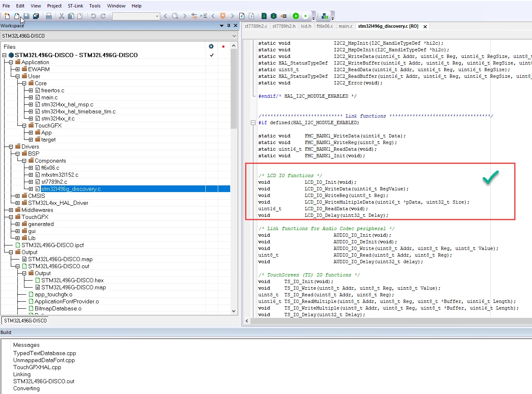Expand the STM32L4xx_HAL_Driver folder node
Viewport: 532px width, 394px height.
tap(18, 203)
